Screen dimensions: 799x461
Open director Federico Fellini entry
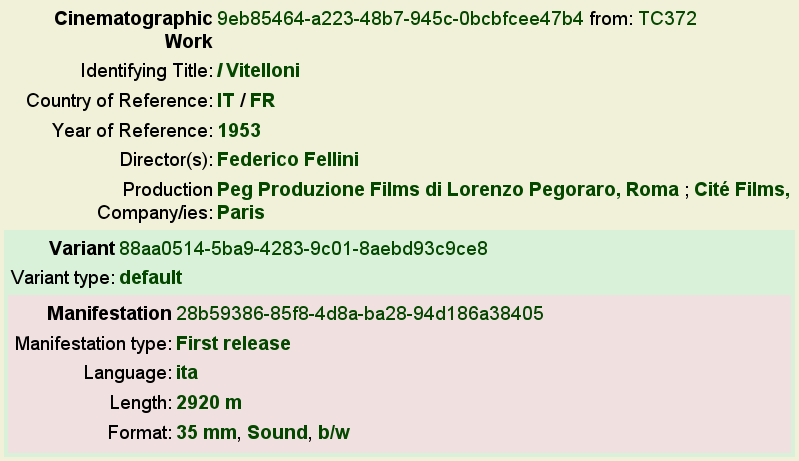288,159
